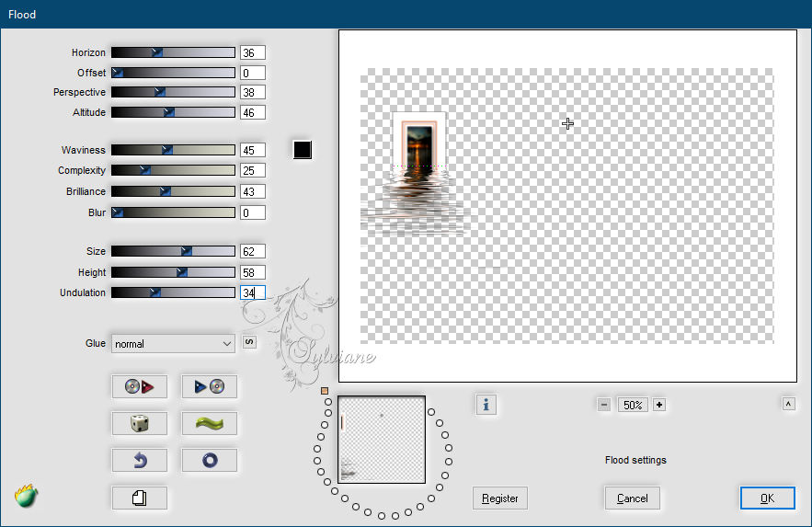
Task: Click the Flaming Pear logo icon
Action: (26, 496)
